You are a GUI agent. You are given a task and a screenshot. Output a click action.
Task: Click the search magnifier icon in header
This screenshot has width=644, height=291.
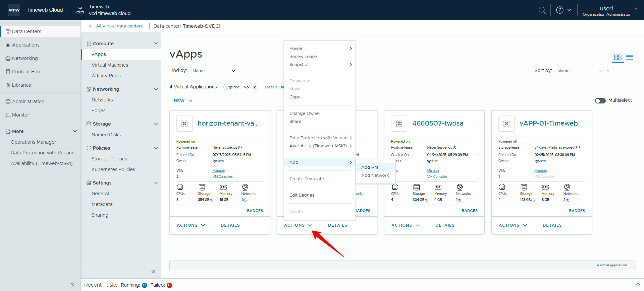click(x=542, y=10)
